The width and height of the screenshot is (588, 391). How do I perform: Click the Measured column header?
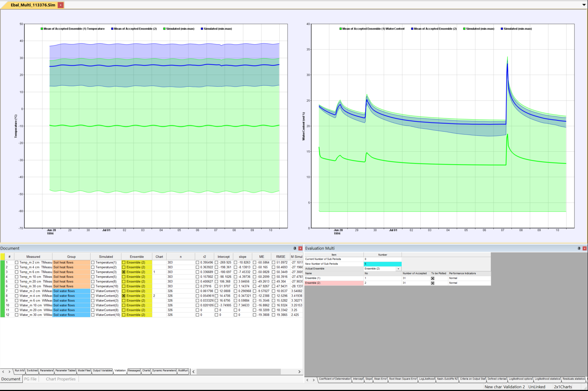33,256
